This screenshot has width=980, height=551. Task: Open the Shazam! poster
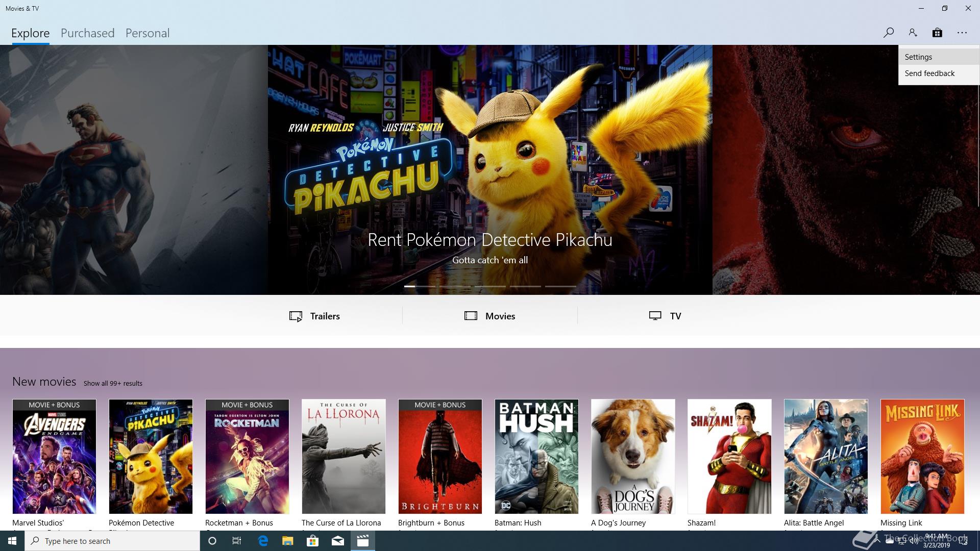click(x=729, y=457)
